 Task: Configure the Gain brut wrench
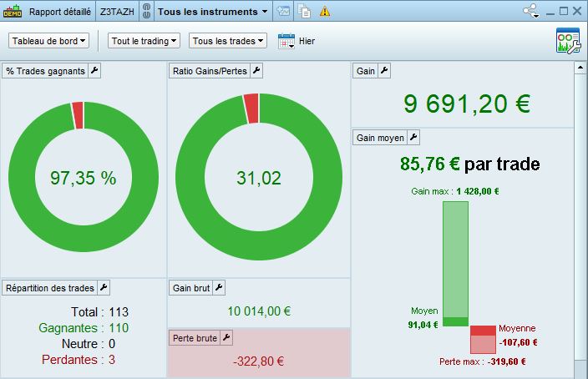pyautogui.click(x=219, y=287)
